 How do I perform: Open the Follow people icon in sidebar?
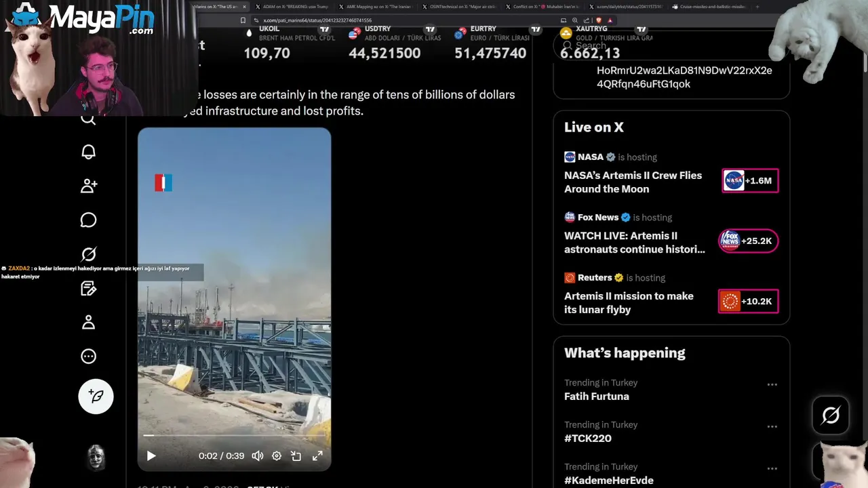click(x=89, y=186)
